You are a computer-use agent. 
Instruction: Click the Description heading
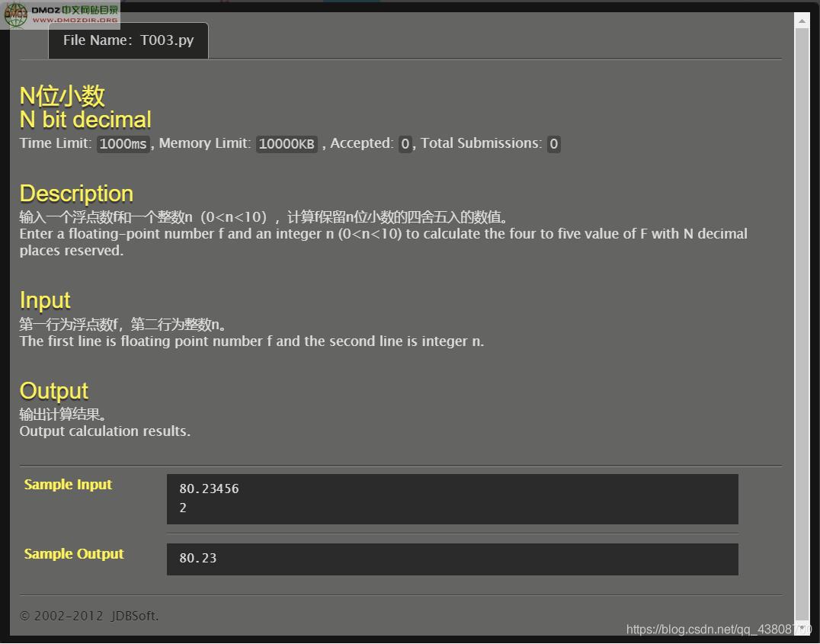click(76, 194)
